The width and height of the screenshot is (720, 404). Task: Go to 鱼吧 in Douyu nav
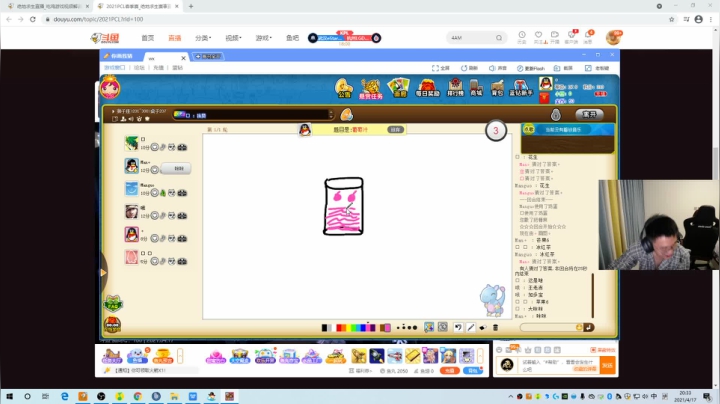click(x=292, y=38)
